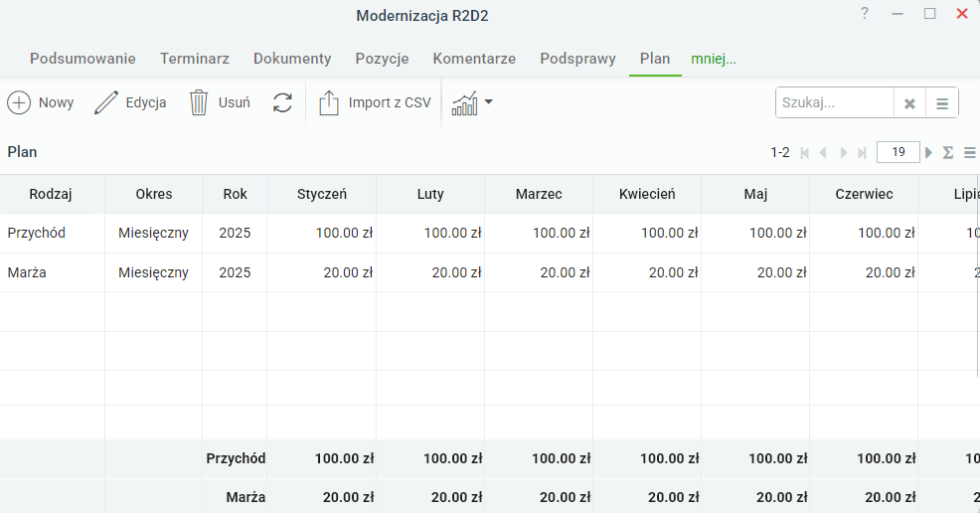The image size is (980, 513).
Task: Click the Kwiecień column header
Action: click(647, 194)
